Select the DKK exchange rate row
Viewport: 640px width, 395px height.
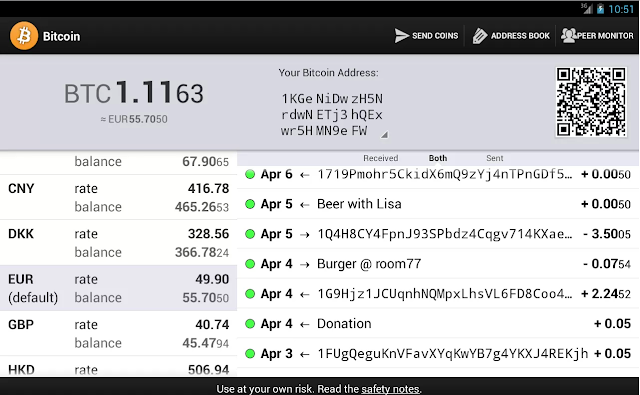pyautogui.click(x=118, y=243)
